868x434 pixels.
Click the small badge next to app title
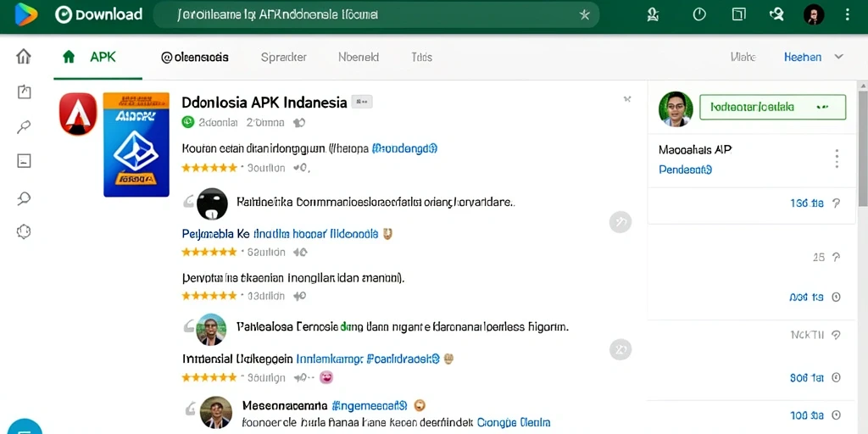coord(362,102)
